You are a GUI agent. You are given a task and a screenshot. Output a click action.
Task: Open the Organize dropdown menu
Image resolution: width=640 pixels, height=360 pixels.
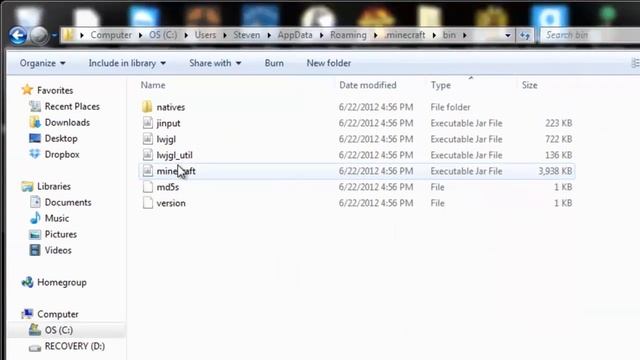(42, 63)
